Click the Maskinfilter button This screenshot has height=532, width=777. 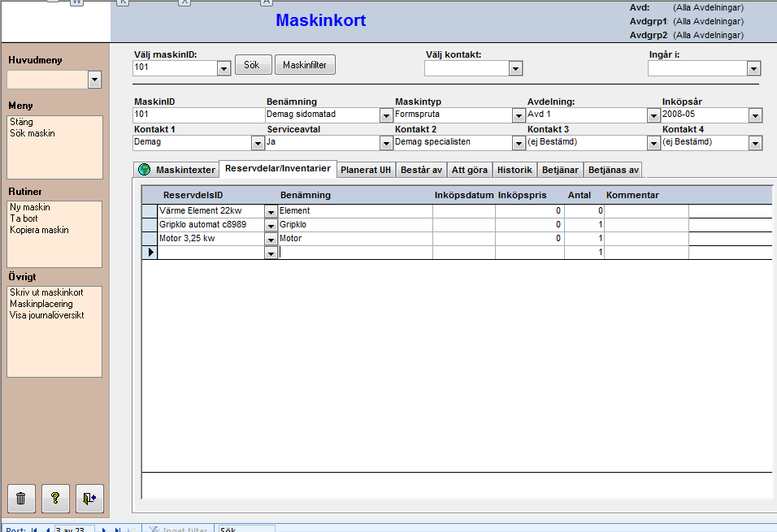pos(305,65)
